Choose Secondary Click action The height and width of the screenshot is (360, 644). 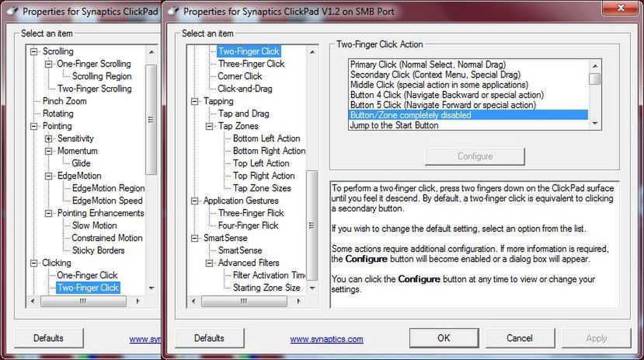pyautogui.click(x=468, y=75)
